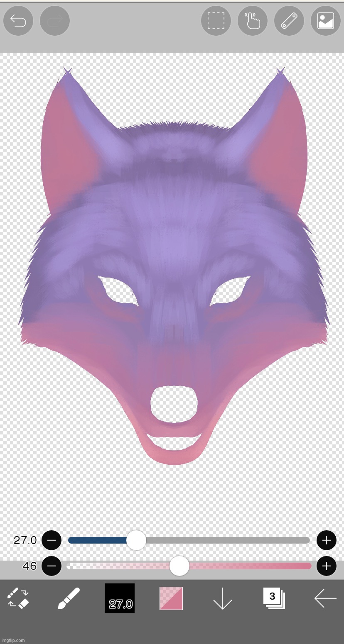
Task: Decrease opacity with minus button
Action: [x=52, y=566]
